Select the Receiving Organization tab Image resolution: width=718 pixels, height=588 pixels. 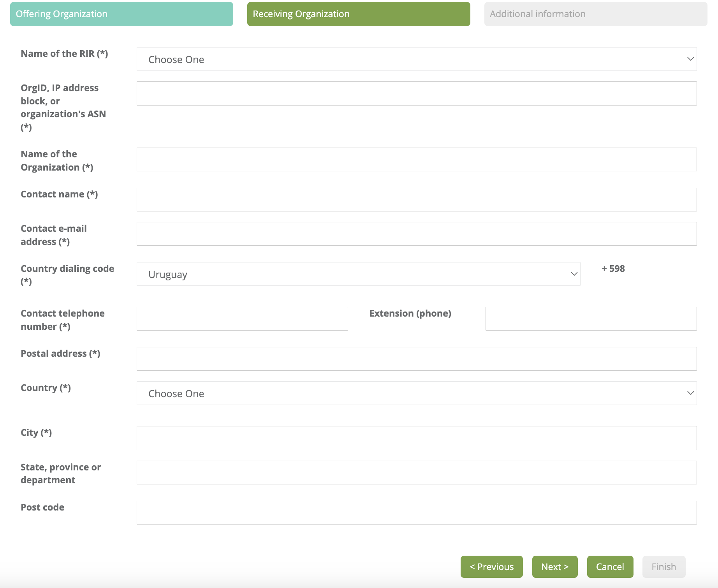(x=358, y=14)
